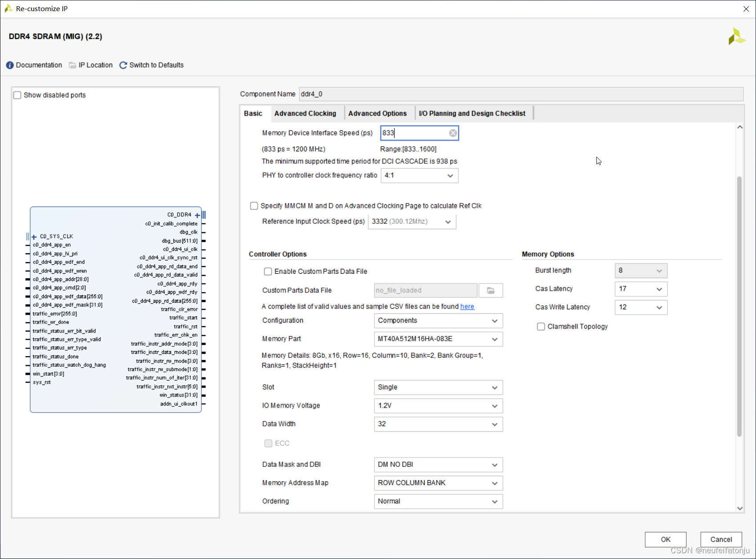
Task: Click the no_file_loaded text field
Action: point(426,291)
